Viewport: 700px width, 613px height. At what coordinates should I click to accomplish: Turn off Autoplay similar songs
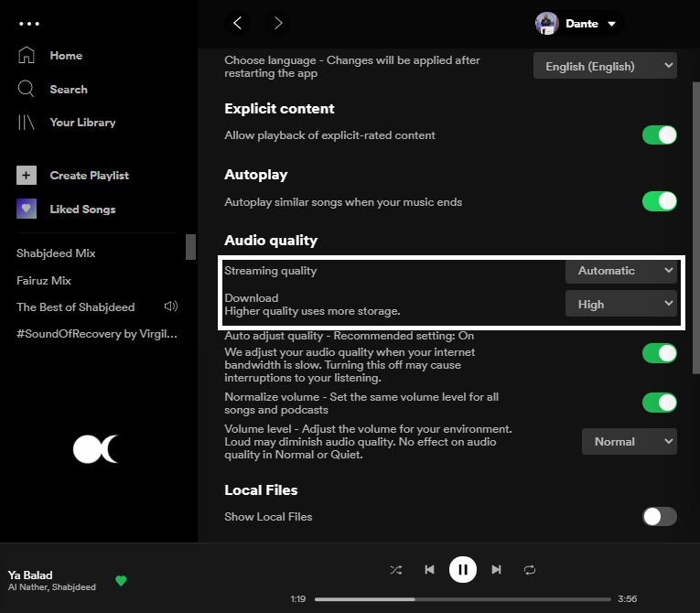point(660,201)
